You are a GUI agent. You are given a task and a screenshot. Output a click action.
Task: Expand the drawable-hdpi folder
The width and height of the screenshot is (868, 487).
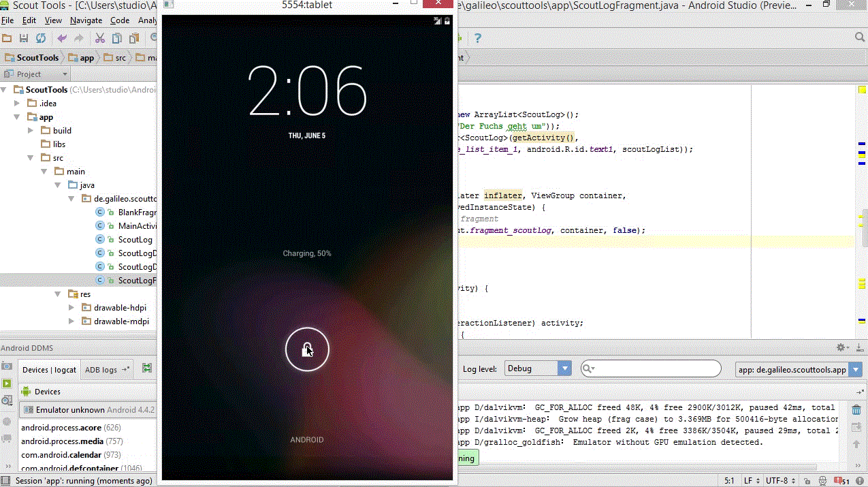[72, 308]
